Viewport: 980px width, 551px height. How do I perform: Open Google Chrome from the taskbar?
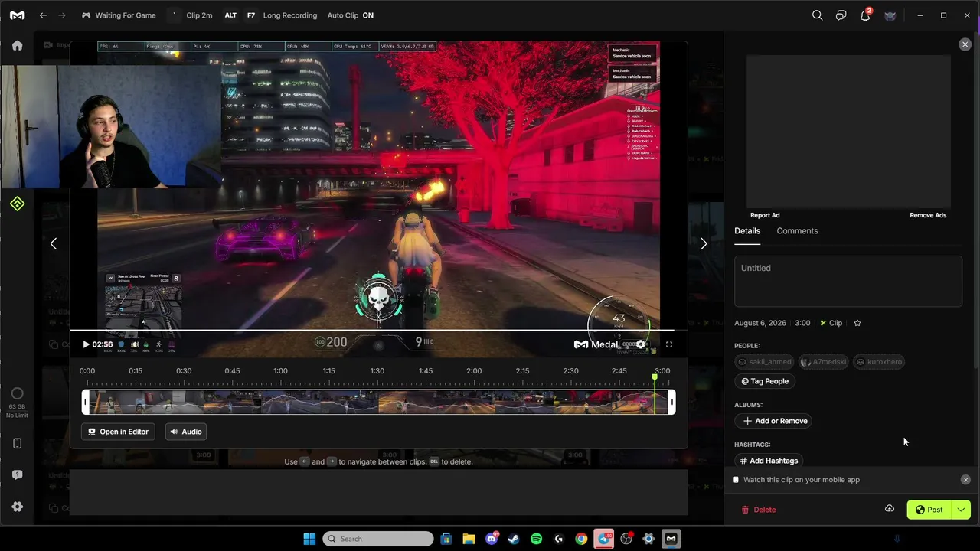pos(581,539)
